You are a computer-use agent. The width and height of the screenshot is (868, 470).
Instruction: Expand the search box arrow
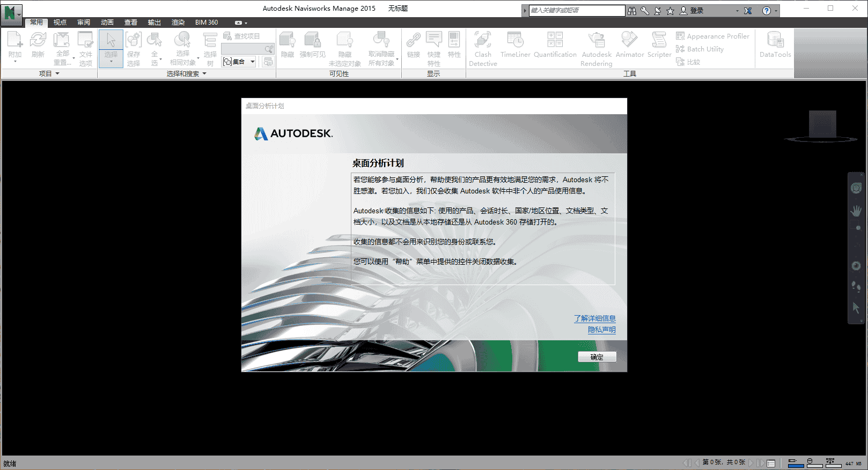click(x=525, y=11)
